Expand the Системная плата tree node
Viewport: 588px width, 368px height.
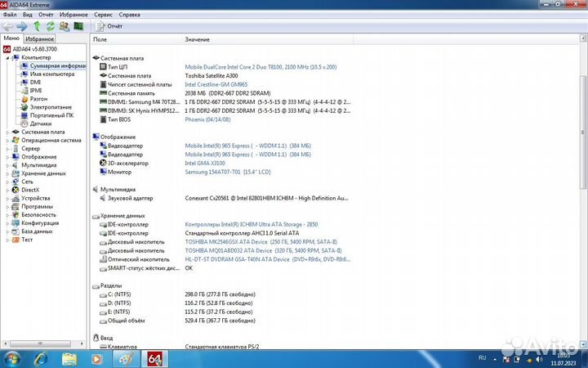(7, 132)
